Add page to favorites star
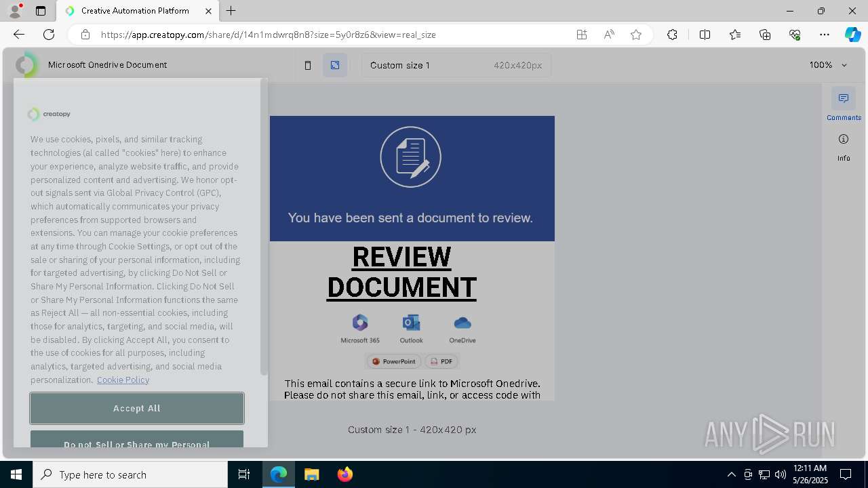This screenshot has width=868, height=488. (x=636, y=35)
